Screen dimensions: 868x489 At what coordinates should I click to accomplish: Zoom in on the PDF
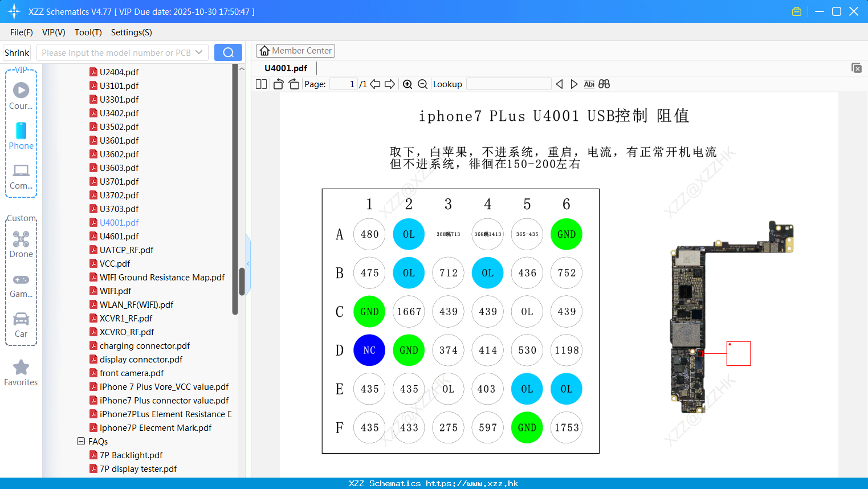(x=407, y=84)
